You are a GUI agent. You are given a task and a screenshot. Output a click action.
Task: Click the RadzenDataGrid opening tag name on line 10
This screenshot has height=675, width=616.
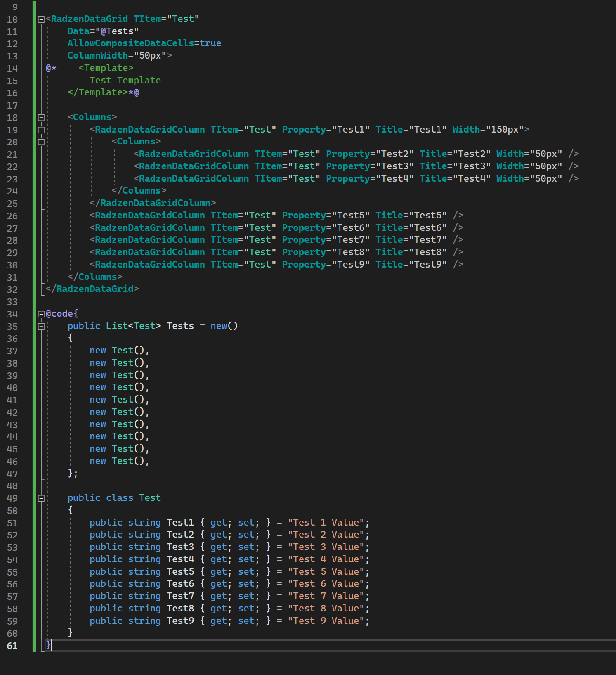tap(90, 19)
